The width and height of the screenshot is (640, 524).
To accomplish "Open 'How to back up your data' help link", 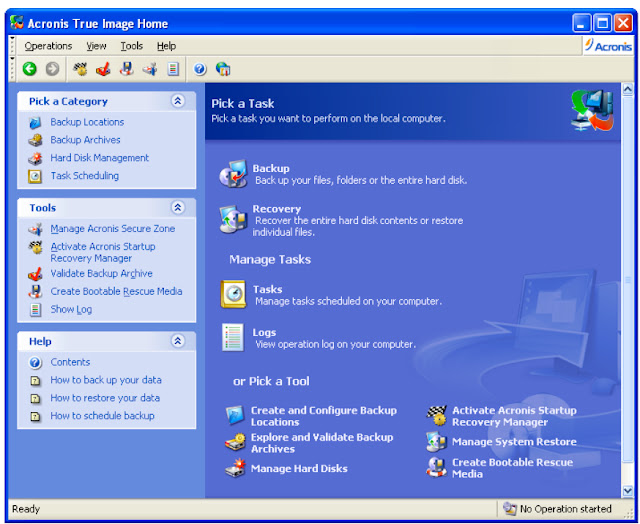I will (106, 380).
